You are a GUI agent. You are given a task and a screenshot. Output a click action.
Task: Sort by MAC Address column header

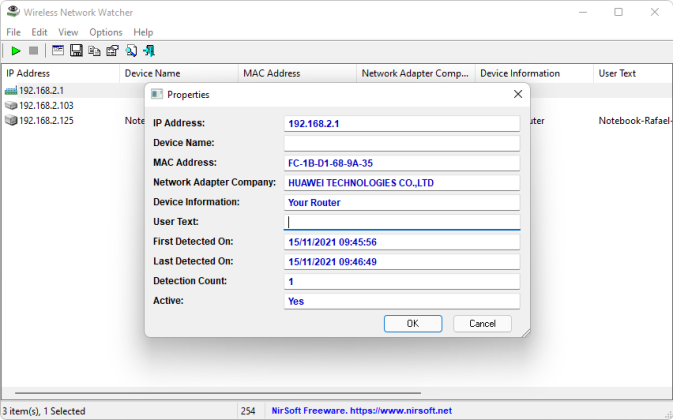(297, 73)
